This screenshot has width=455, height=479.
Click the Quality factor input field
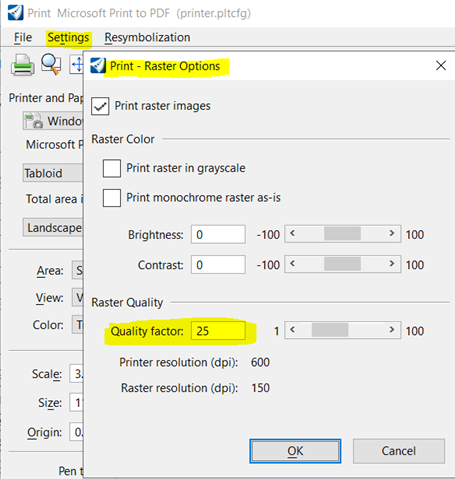coord(218,331)
